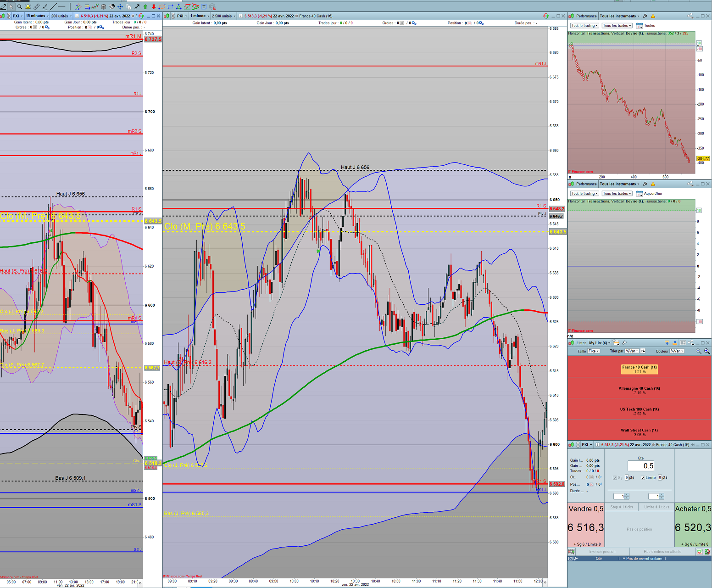Click Performance label in the top panel
Image resolution: width=712 pixels, height=588 pixels.
[x=586, y=16]
